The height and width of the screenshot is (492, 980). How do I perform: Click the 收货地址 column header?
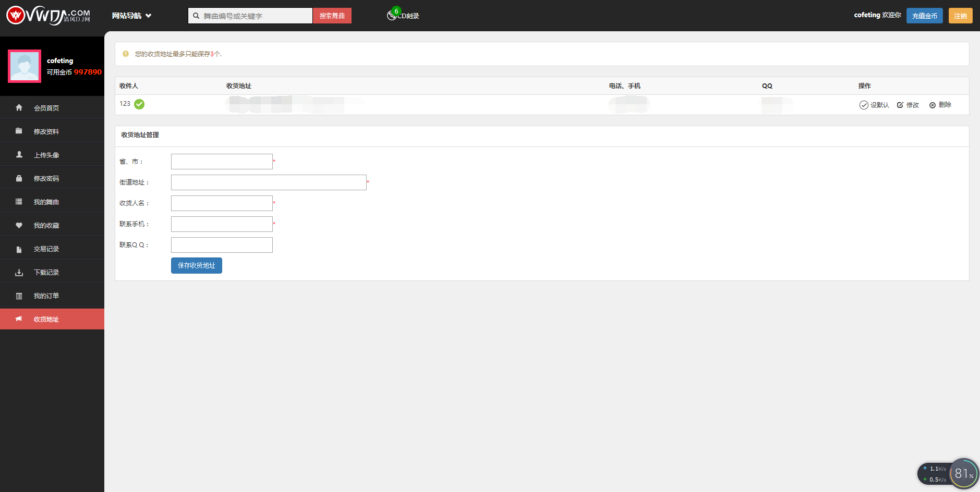[x=239, y=86]
